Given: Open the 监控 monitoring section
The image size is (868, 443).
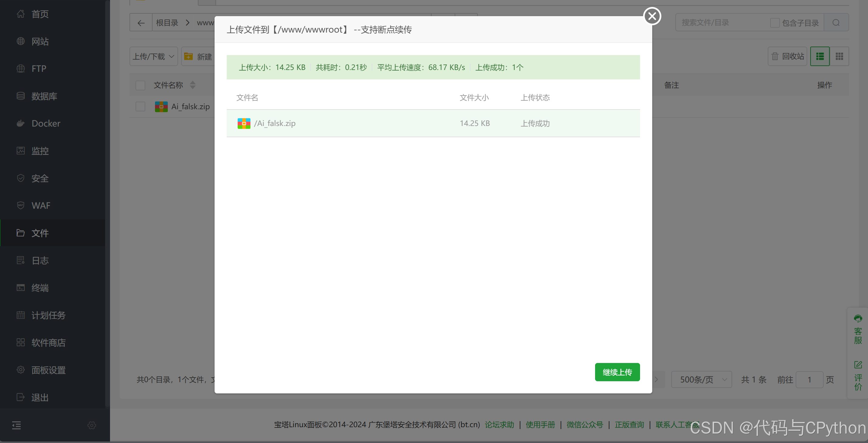Looking at the screenshot, I should click(x=40, y=151).
